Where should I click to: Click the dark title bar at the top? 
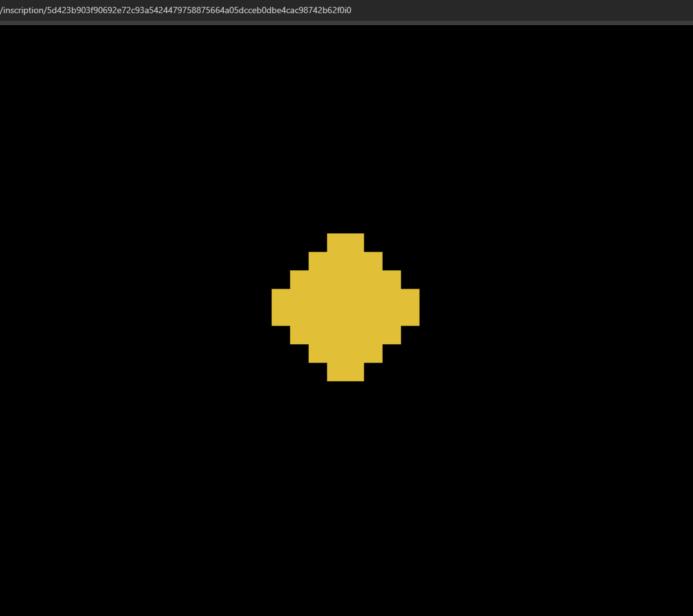pyautogui.click(x=502, y=10)
